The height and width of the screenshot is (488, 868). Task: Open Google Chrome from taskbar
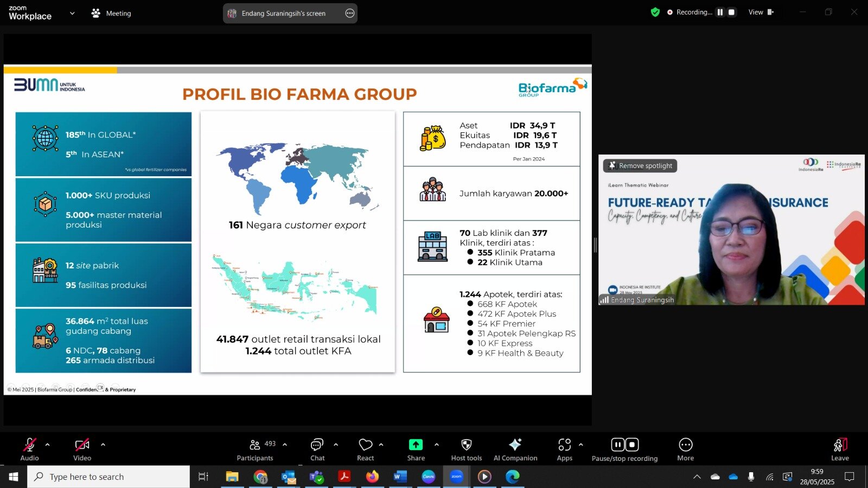pos(260,477)
